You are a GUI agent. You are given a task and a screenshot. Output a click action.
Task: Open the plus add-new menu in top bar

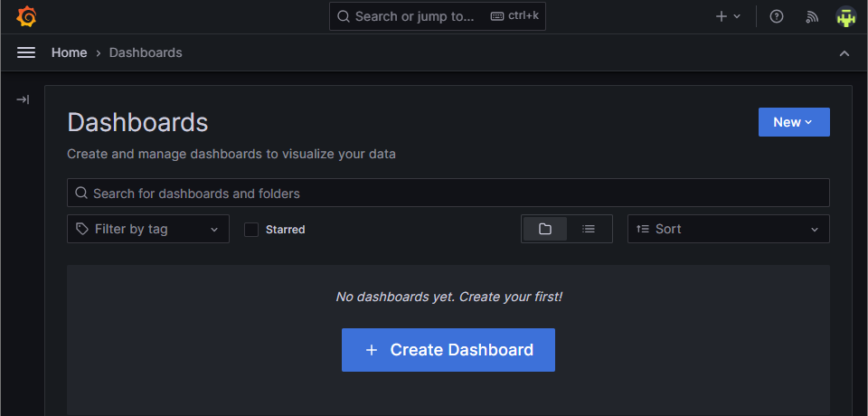[x=727, y=16]
